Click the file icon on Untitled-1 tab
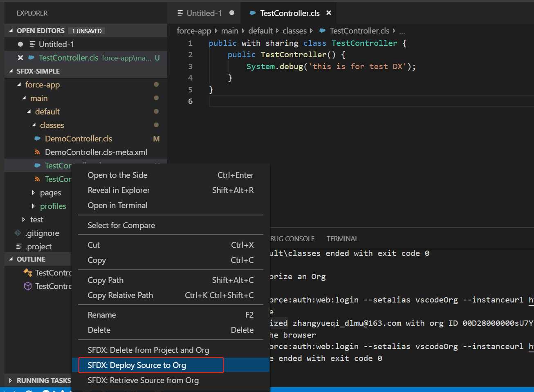The width and height of the screenshot is (534, 392). coord(180,13)
